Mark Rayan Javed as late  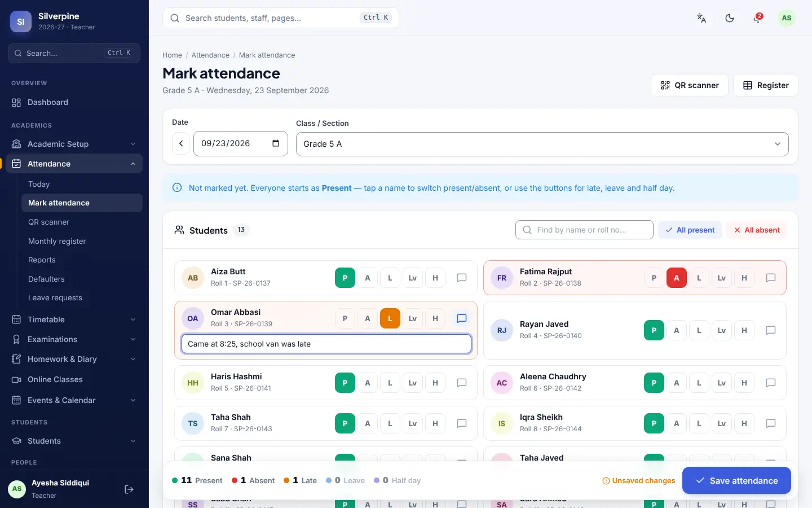pyautogui.click(x=699, y=330)
